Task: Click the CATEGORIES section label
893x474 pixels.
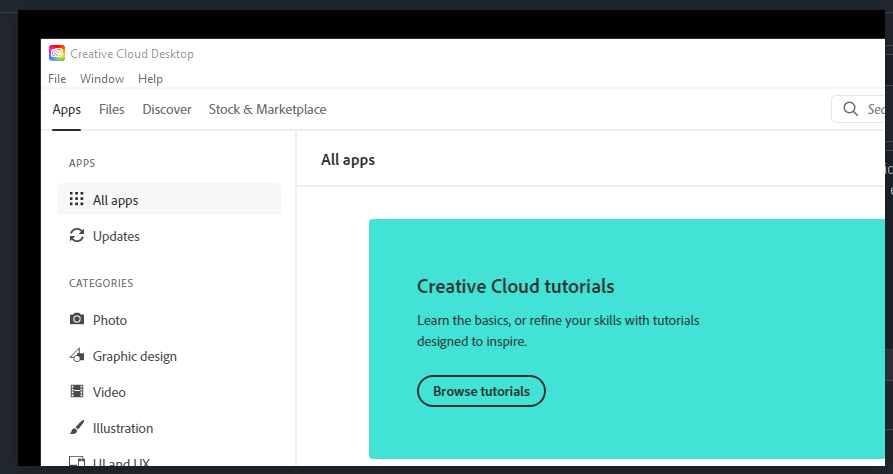Action: (101, 283)
